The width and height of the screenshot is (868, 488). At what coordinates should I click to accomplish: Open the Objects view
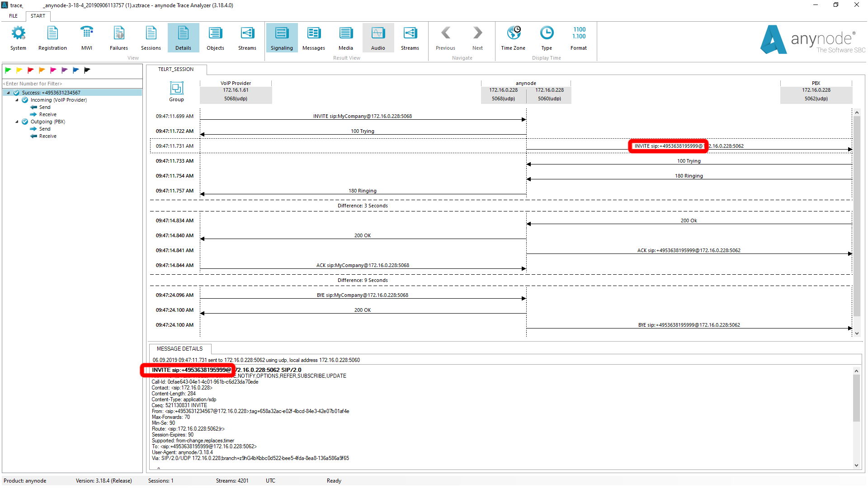[x=215, y=38]
